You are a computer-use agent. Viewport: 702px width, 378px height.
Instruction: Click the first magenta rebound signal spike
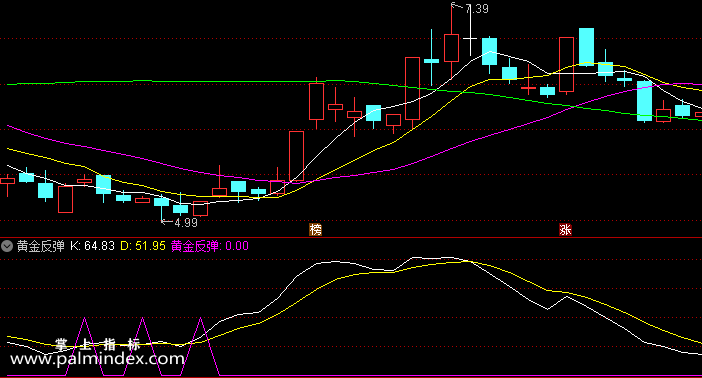tap(85, 346)
